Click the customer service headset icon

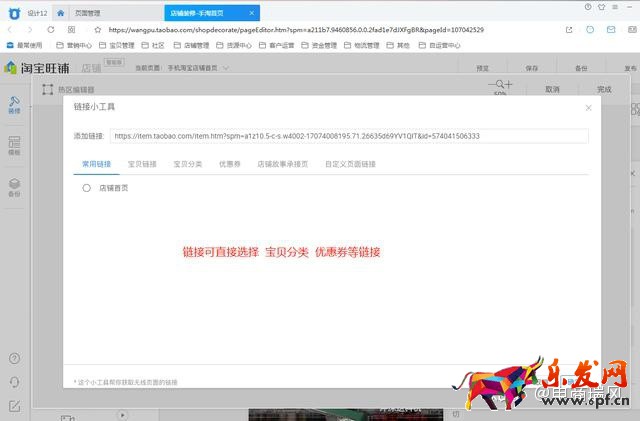click(14, 382)
